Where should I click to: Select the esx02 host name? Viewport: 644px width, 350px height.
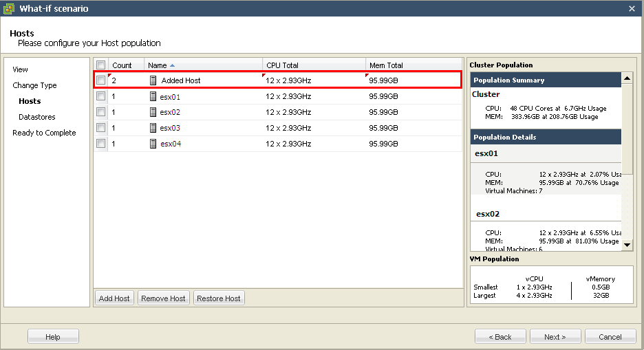tap(170, 112)
